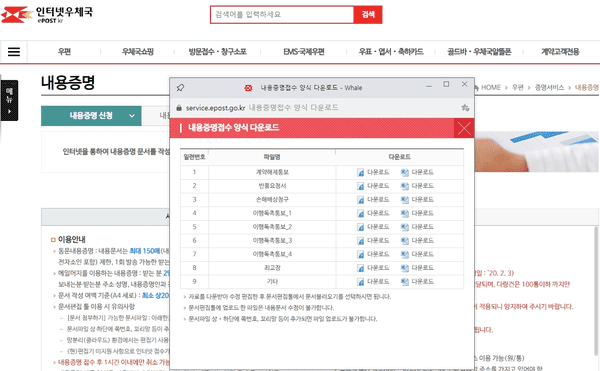View site security lock icon
This screenshot has width=600, height=371.
pos(179,108)
